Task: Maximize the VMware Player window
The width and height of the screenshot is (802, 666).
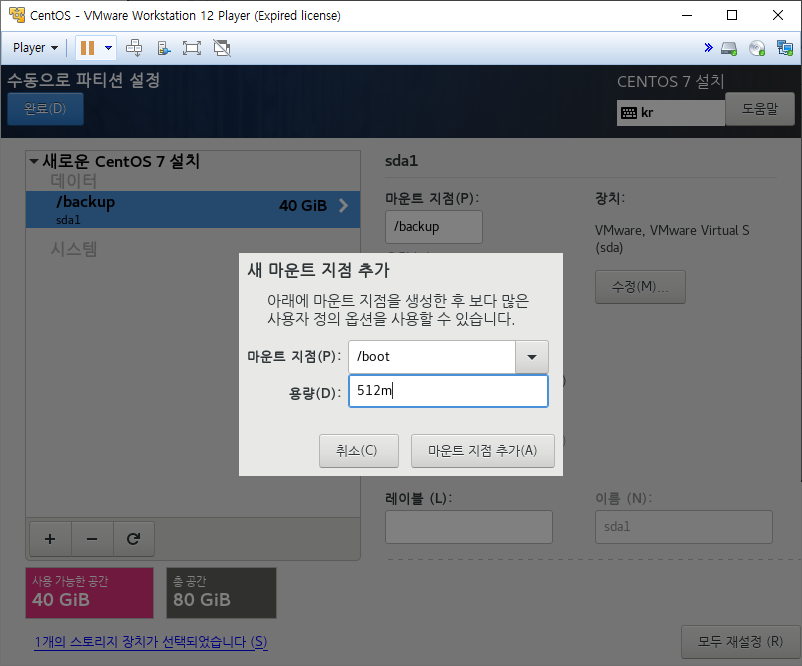Action: (x=732, y=15)
